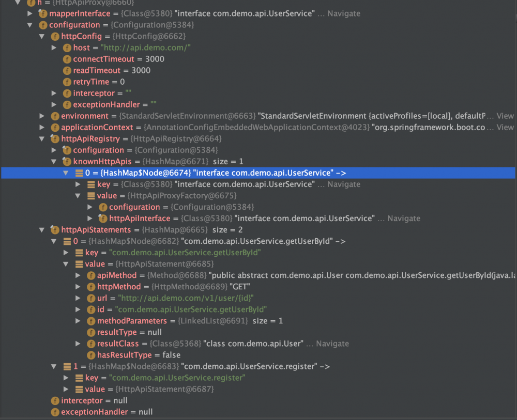This screenshot has height=420, width=517.
Task: Expand value HttpApiStatement@6687 node
Action: 66,390
